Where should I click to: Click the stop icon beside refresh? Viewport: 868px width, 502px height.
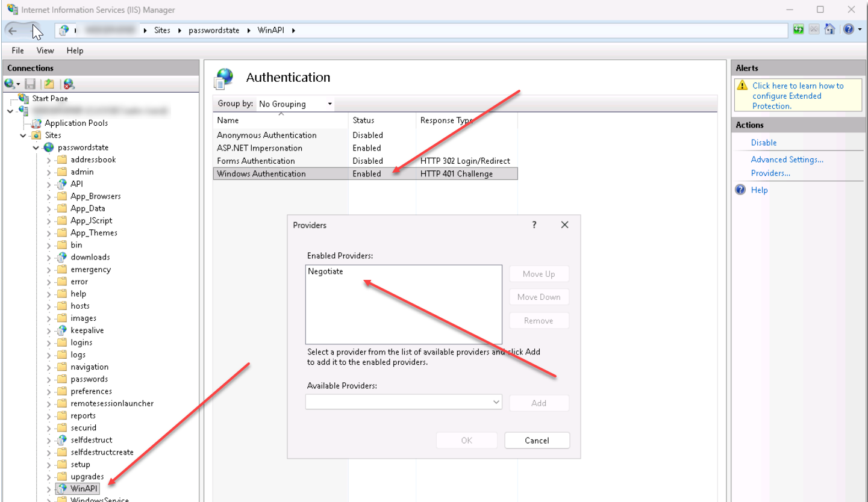(x=814, y=29)
